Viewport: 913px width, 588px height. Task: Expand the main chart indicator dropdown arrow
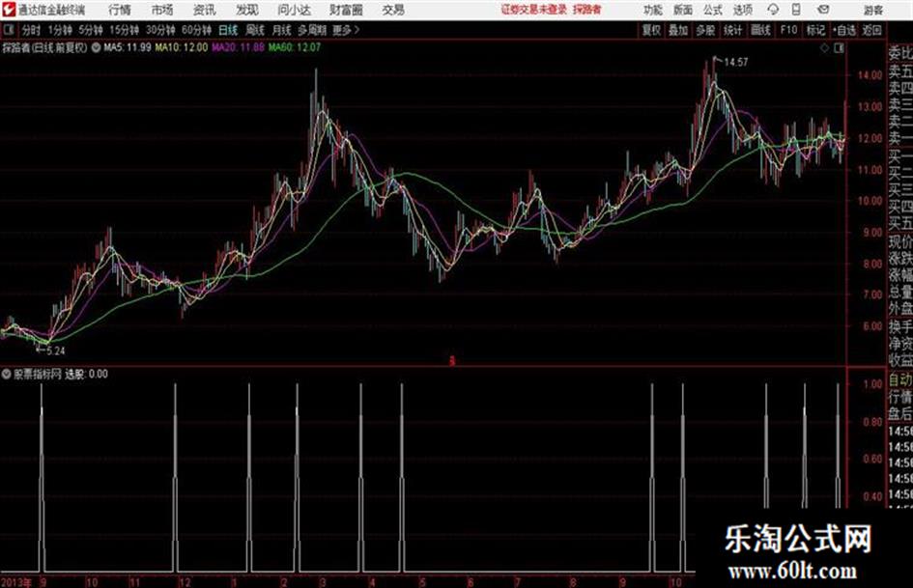pyautogui.click(x=96, y=47)
